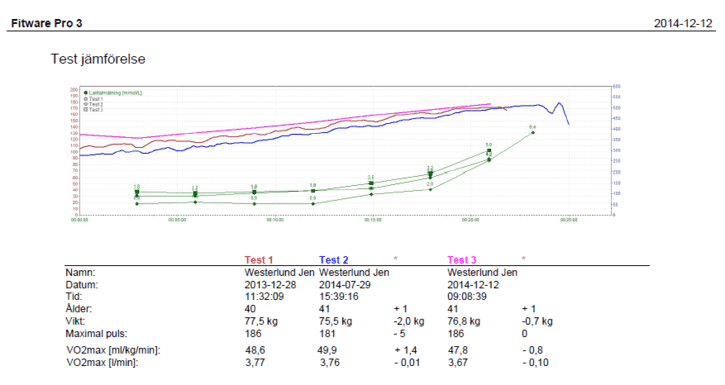725x385 pixels.
Task: Click the date 2014-07-29
Action: coord(345,285)
